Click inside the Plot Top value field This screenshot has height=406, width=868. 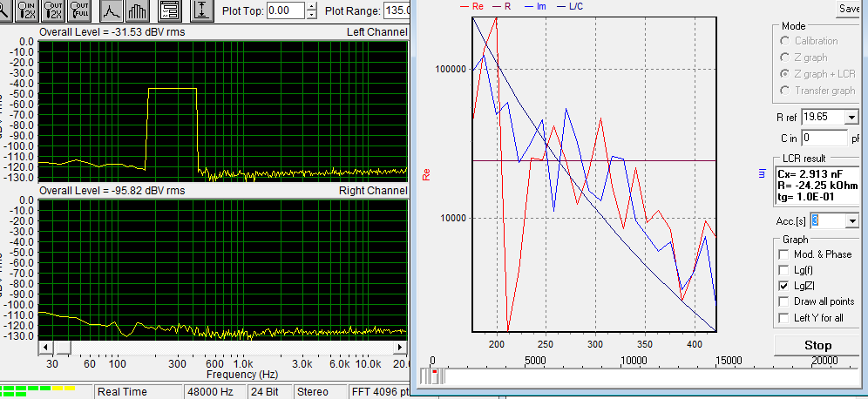click(286, 10)
